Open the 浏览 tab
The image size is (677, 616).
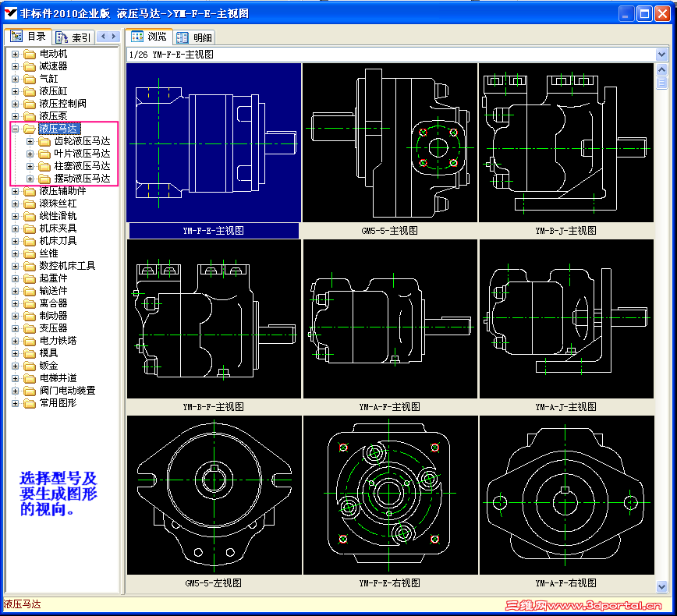(149, 37)
